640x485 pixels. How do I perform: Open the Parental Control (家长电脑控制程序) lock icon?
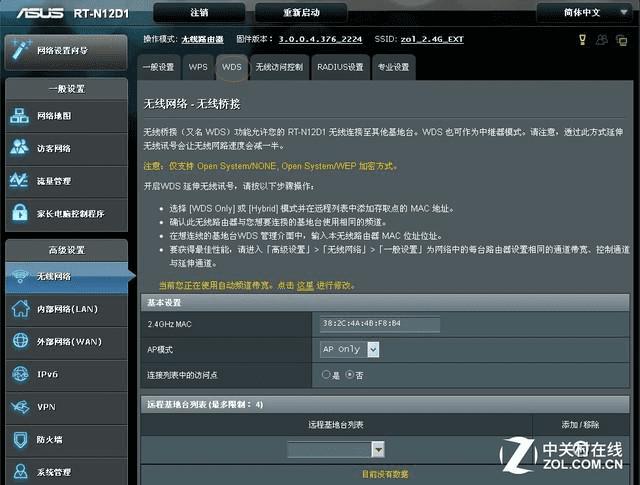click(20, 212)
